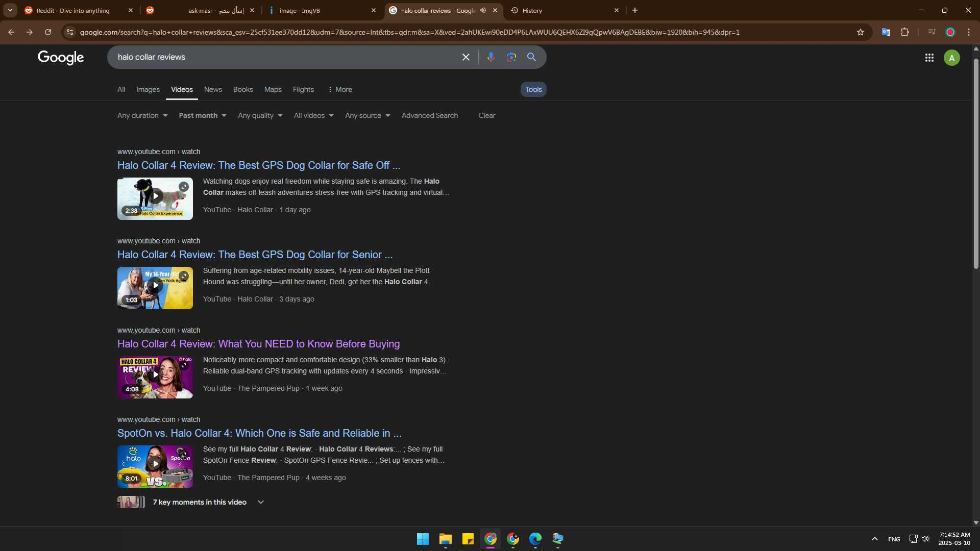Switch to the All results tab
Image resolution: width=980 pixels, height=551 pixels.
click(x=121, y=89)
